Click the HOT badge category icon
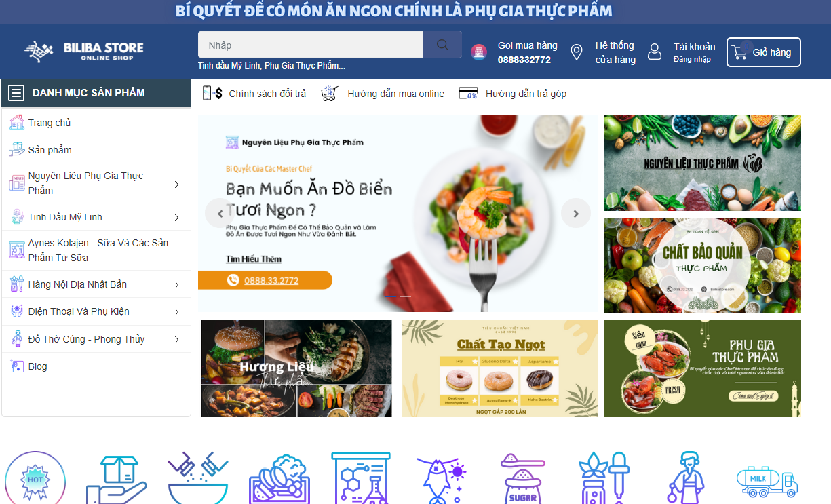This screenshot has height=504, width=831. point(35,478)
